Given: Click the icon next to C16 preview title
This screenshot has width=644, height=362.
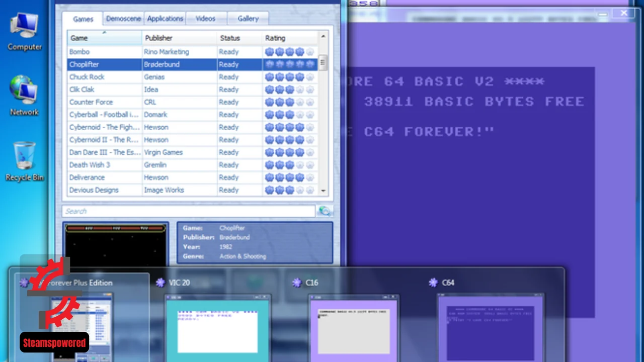Looking at the screenshot, I should tap(297, 283).
